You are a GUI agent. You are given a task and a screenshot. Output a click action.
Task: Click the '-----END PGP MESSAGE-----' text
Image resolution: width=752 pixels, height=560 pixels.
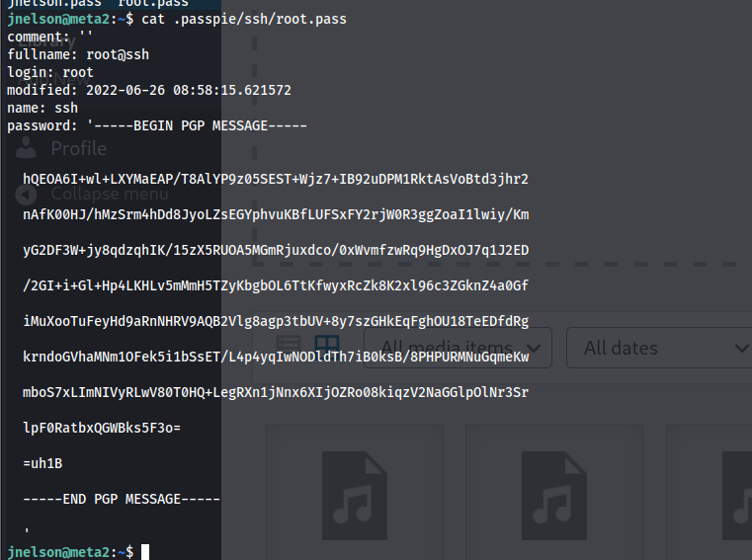click(122, 499)
